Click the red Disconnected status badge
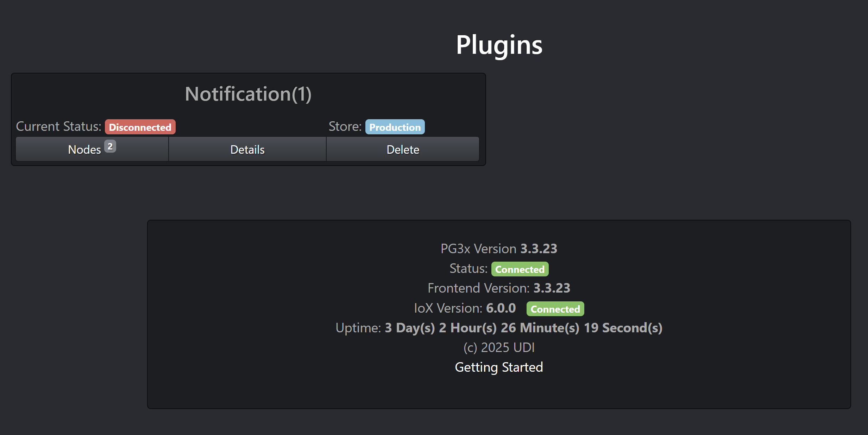Viewport: 868px width, 435px height. click(x=140, y=127)
